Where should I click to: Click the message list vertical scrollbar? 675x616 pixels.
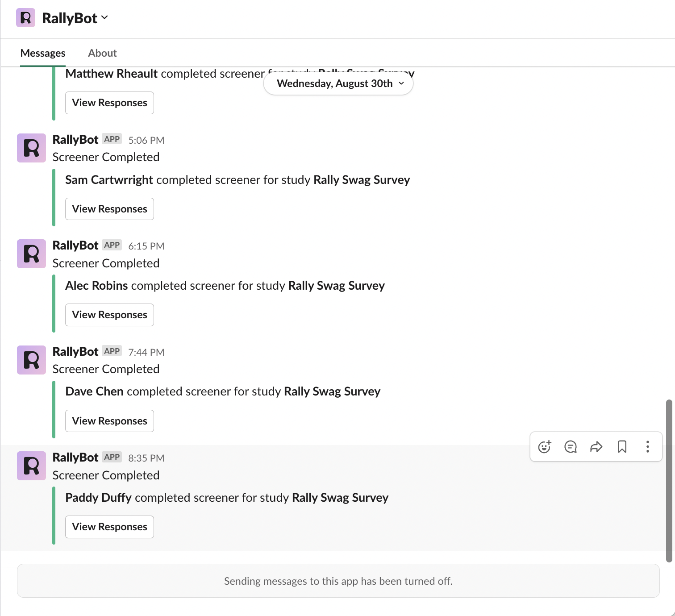(x=669, y=481)
